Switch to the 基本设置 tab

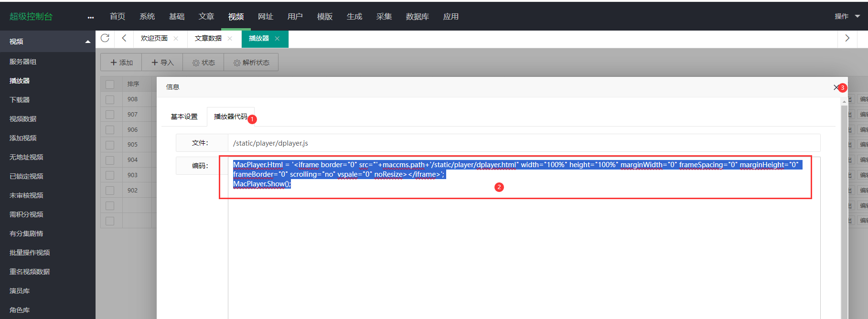[184, 117]
